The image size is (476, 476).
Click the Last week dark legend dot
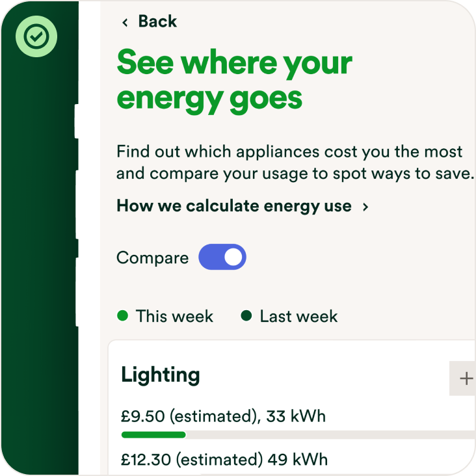coord(246,316)
